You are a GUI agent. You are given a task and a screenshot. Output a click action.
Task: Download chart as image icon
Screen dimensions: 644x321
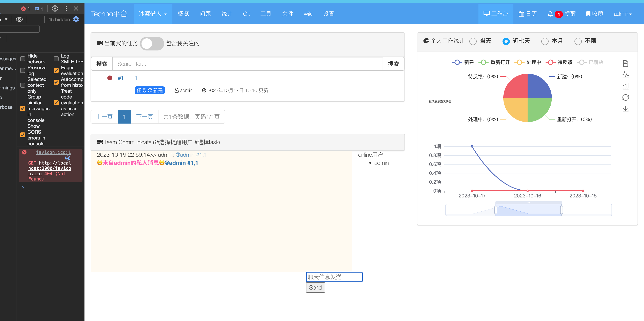(625, 109)
